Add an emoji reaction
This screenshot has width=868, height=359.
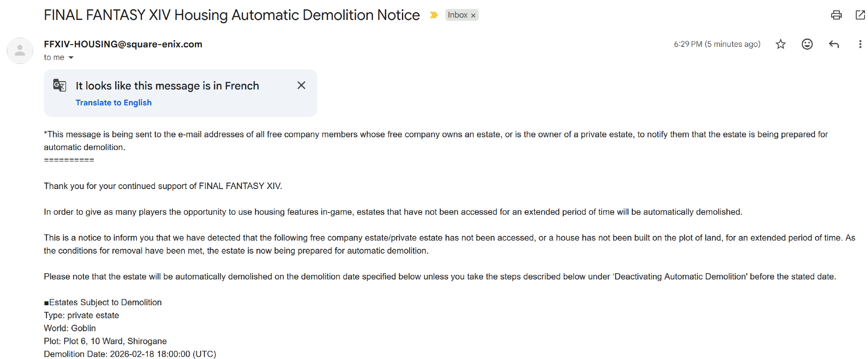(x=807, y=44)
